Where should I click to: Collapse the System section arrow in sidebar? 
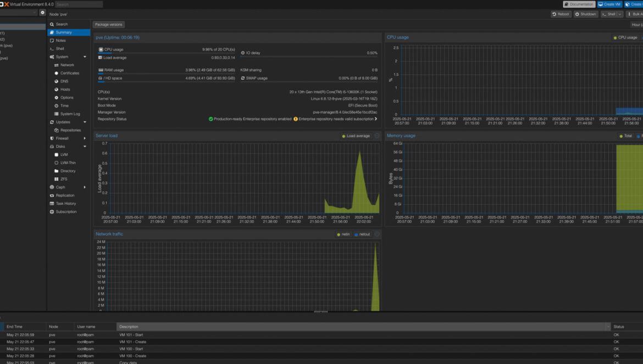(x=85, y=57)
